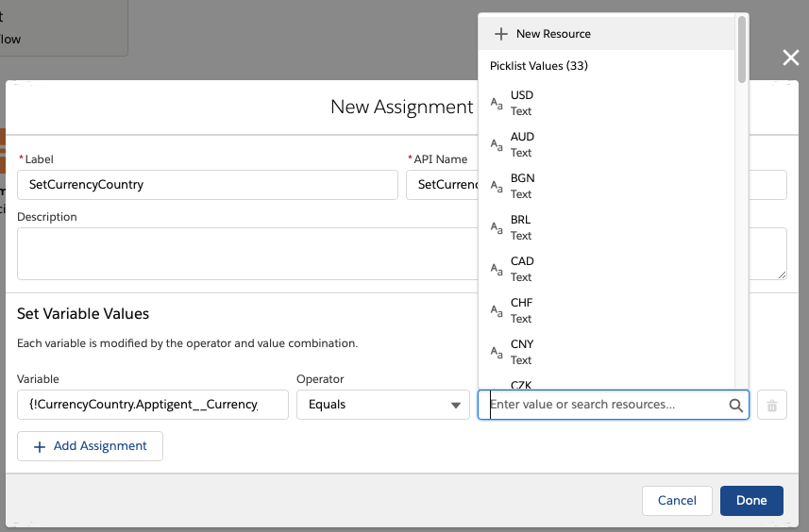Add another assignment row
This screenshot has height=532, width=809.
pyautogui.click(x=90, y=446)
